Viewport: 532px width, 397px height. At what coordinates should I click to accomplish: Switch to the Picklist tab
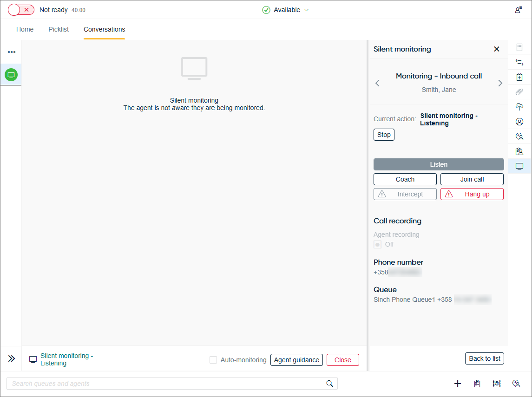coord(59,29)
